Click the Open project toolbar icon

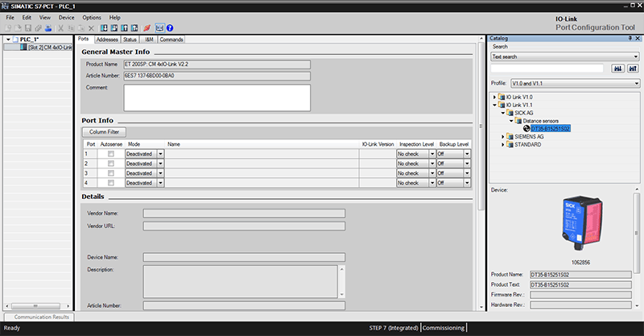[18, 28]
